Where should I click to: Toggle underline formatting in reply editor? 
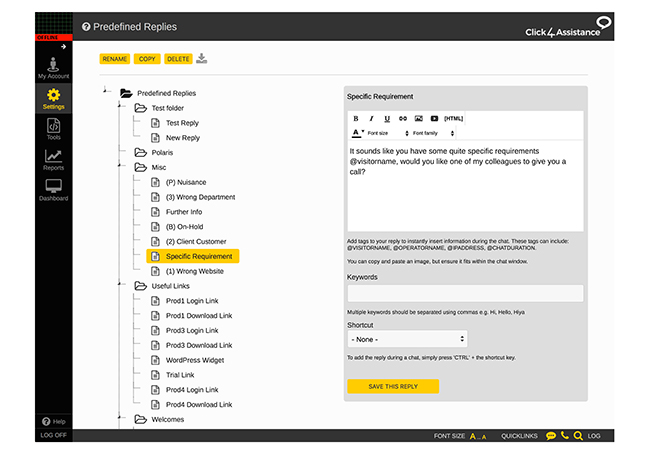[387, 118]
